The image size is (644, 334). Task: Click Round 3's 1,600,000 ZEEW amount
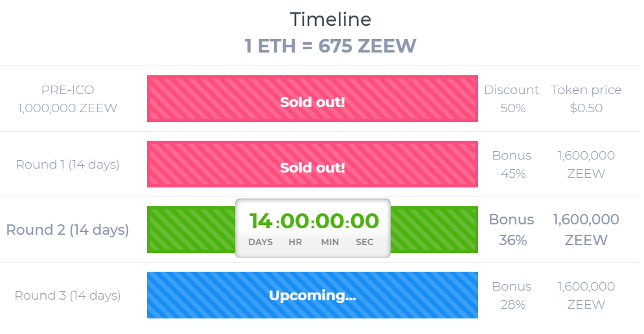[x=586, y=295]
